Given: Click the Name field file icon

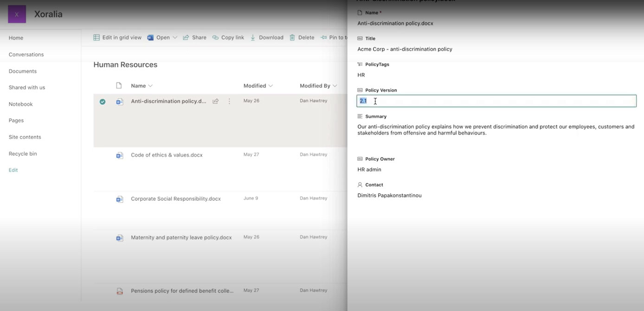Looking at the screenshot, I should coord(360,13).
